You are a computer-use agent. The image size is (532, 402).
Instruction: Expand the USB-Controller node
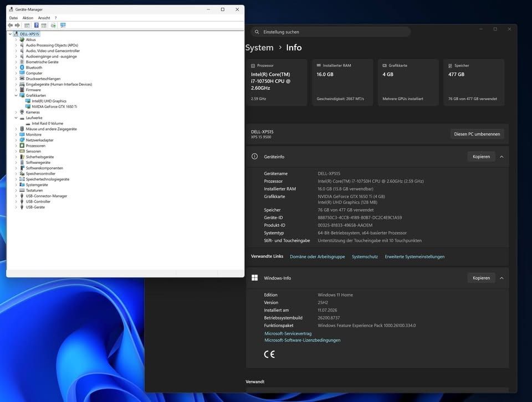click(x=16, y=202)
